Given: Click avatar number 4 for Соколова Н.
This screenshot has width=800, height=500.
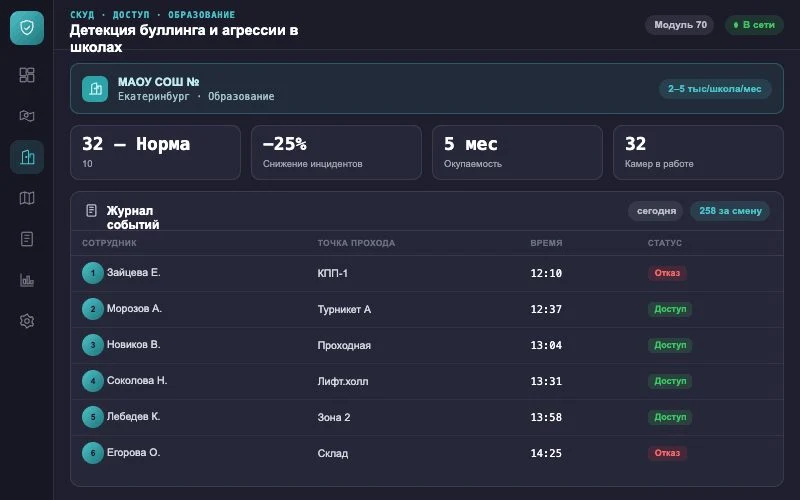Looking at the screenshot, I should 93,381.
